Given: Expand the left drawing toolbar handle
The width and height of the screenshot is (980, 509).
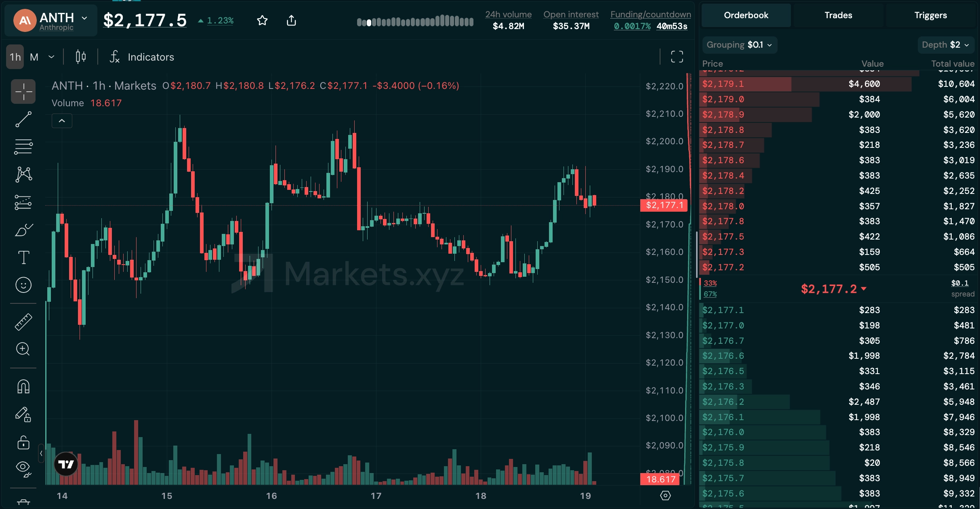Looking at the screenshot, I should click(41, 453).
